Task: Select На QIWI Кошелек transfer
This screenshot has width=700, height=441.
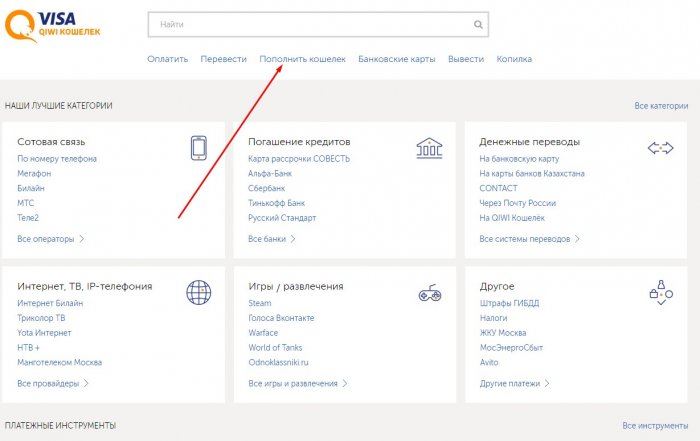Action: point(512,218)
